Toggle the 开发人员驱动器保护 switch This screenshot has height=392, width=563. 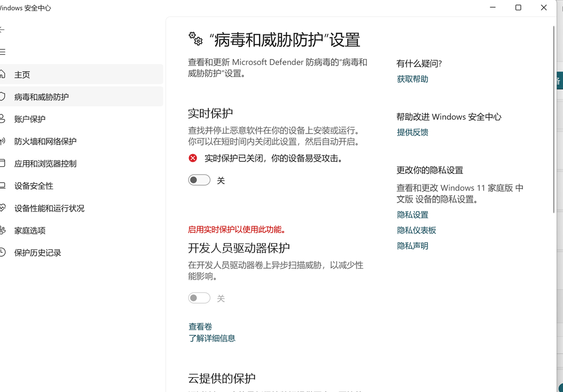[199, 298]
